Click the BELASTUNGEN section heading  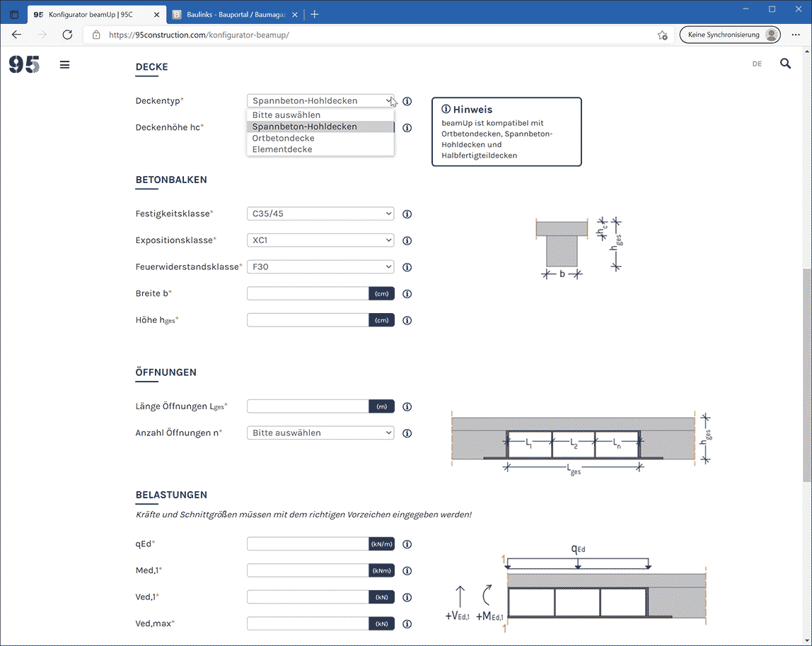click(x=171, y=495)
